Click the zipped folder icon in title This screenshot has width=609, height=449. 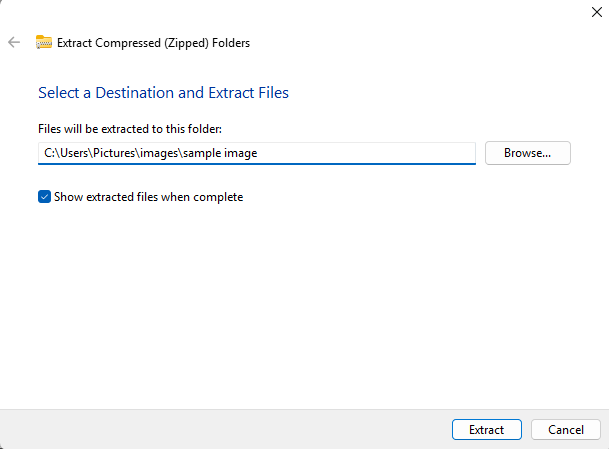click(x=44, y=42)
